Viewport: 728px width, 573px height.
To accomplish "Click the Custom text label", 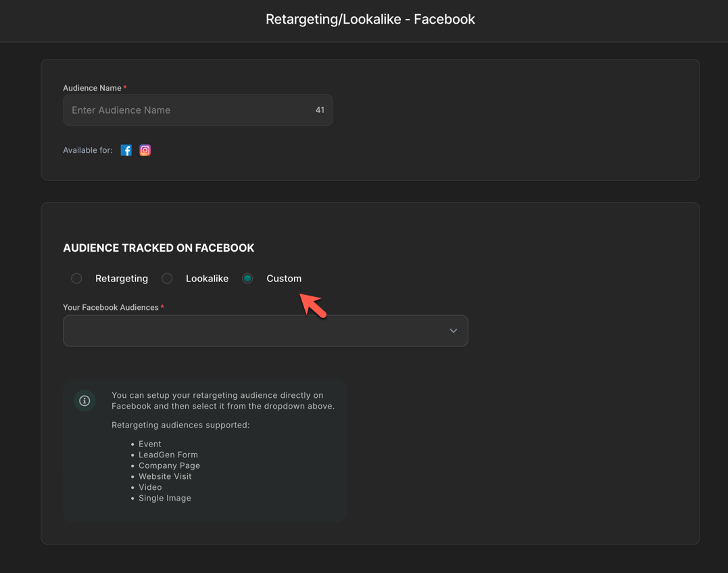I will tap(284, 279).
